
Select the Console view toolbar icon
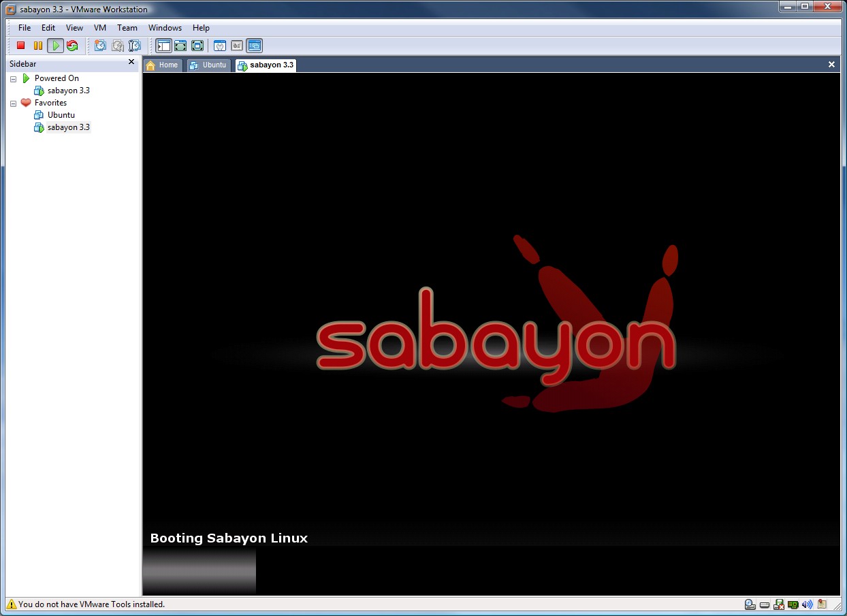click(254, 46)
